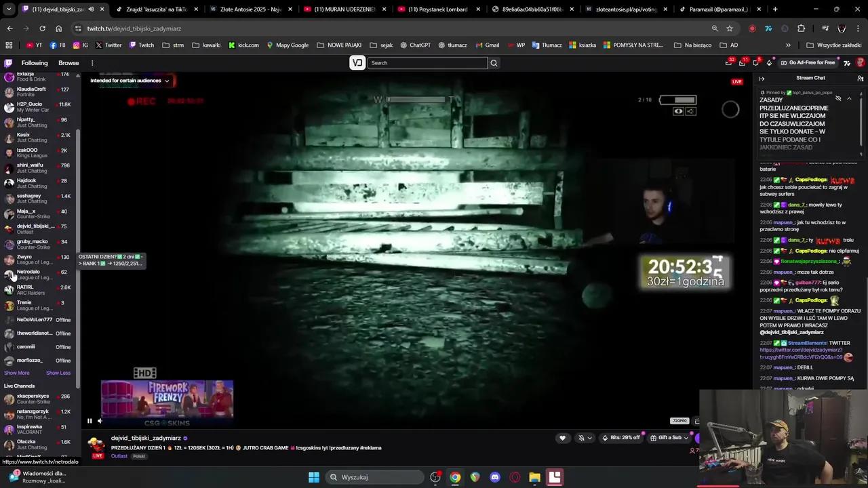Reload the page with browser refresh icon
The height and width of the screenshot is (488, 868).
(x=42, y=28)
